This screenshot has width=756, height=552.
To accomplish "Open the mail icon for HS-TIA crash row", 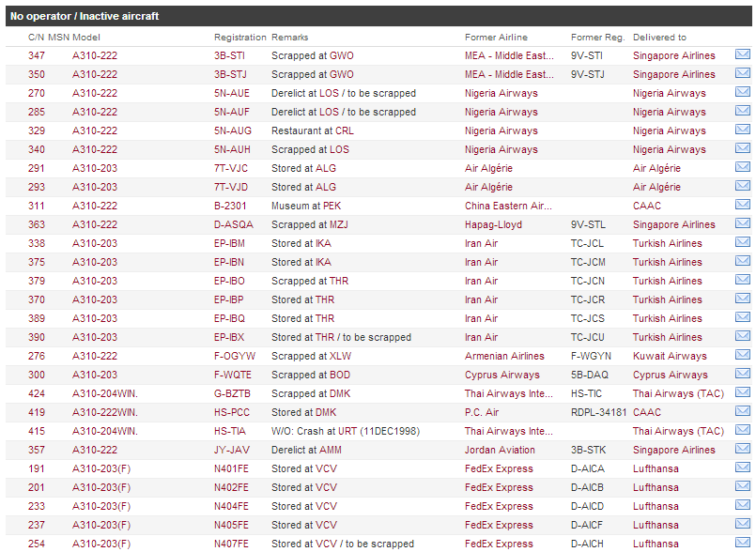I will coord(742,430).
